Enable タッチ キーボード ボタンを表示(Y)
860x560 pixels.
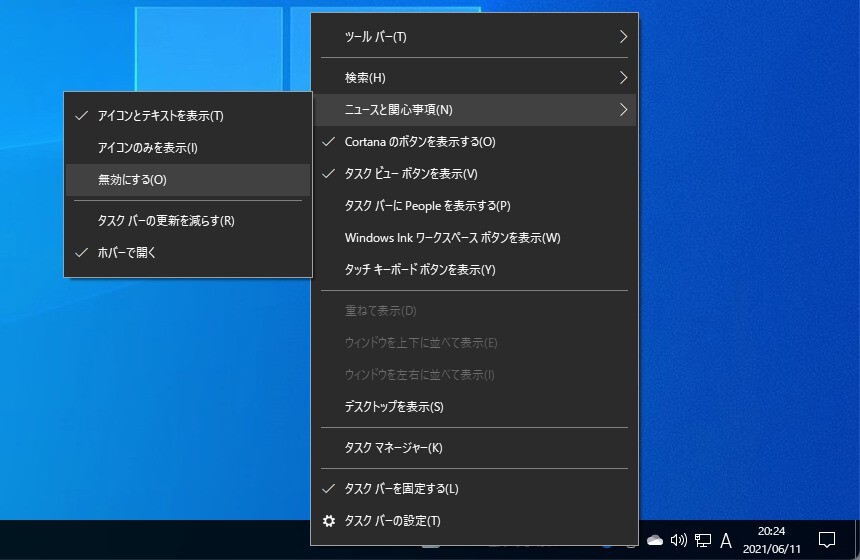tap(474, 270)
